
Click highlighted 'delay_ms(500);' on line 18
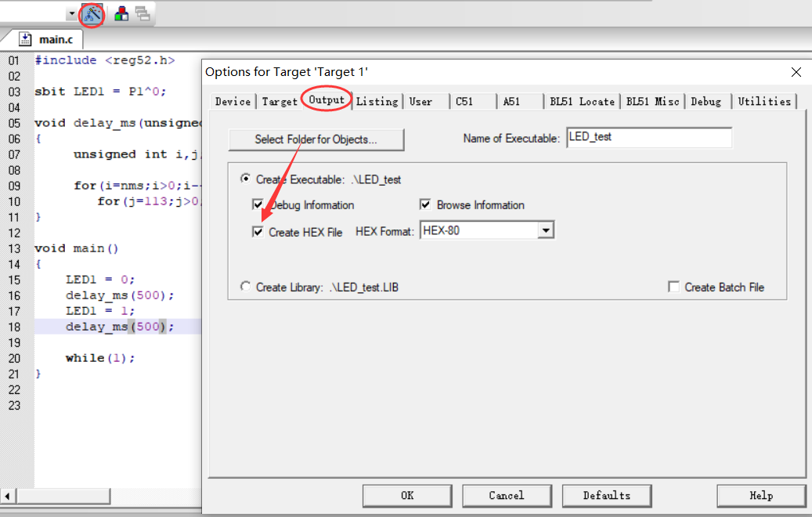[x=120, y=327]
